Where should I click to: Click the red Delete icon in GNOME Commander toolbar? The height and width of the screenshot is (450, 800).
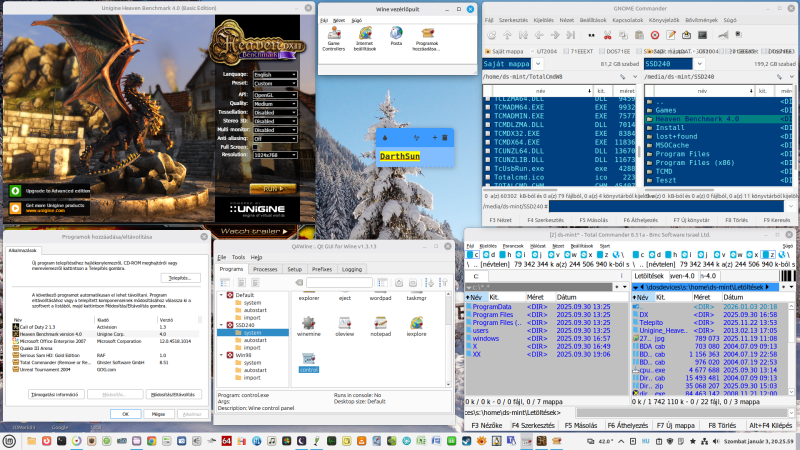pos(655,35)
